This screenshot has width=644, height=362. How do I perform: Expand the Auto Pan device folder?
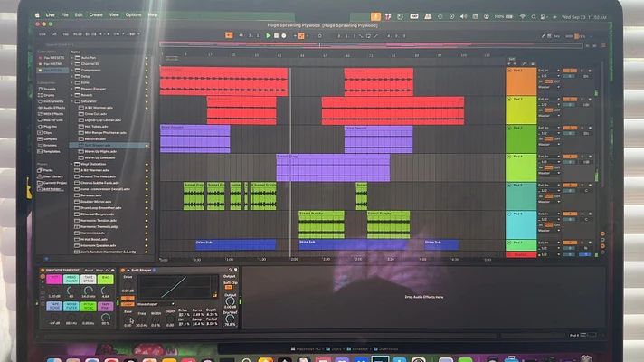coord(71,58)
